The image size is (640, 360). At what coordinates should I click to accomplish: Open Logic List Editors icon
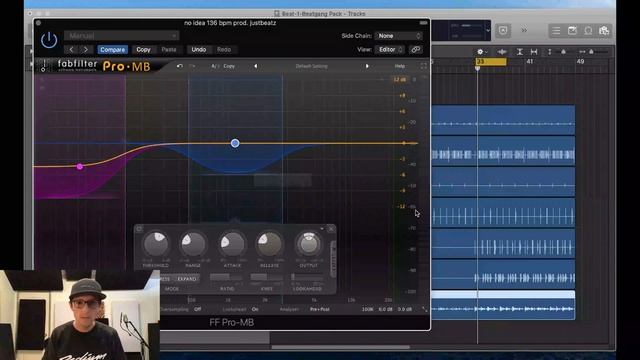point(556,31)
